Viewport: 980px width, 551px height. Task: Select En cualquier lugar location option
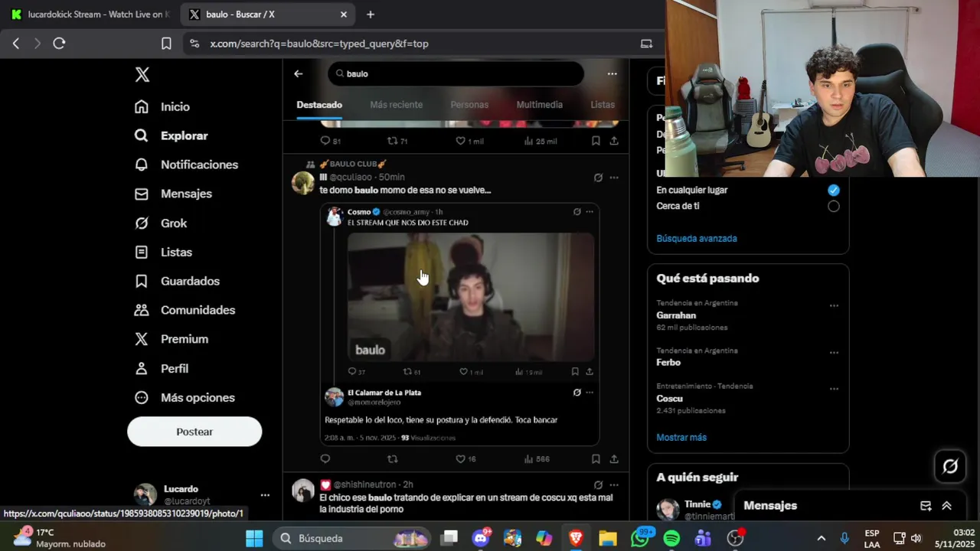click(x=834, y=190)
